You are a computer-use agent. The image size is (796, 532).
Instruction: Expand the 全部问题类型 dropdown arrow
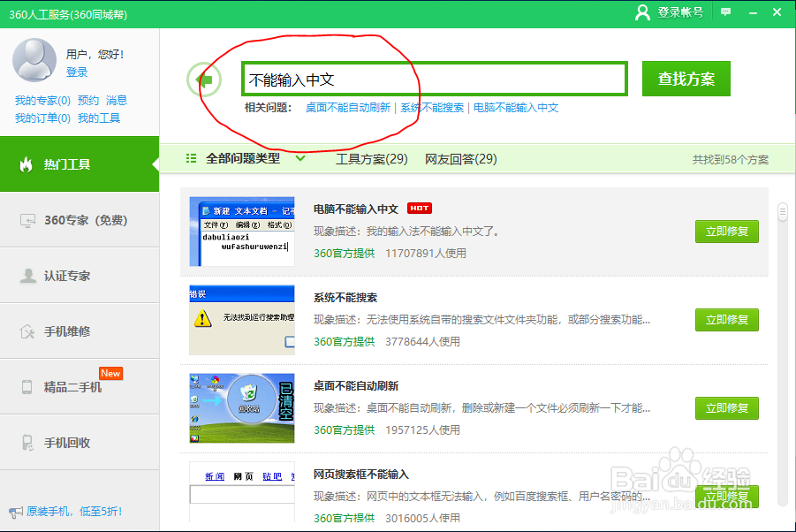[x=300, y=158]
